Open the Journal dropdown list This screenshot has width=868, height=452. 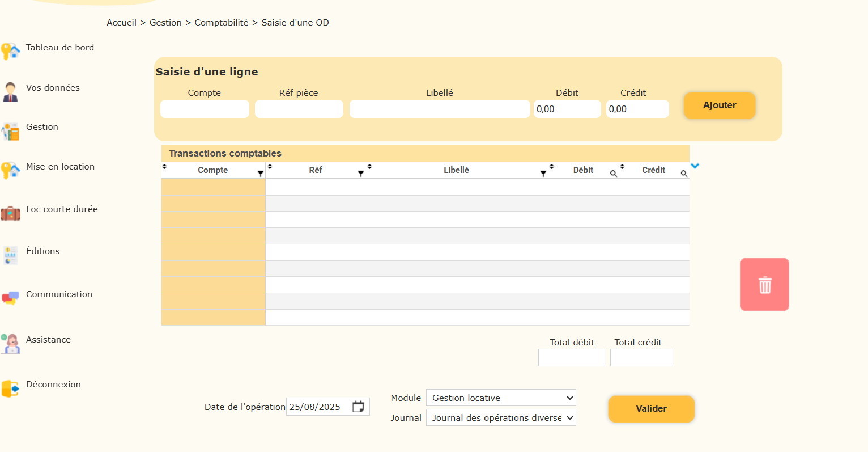point(501,418)
